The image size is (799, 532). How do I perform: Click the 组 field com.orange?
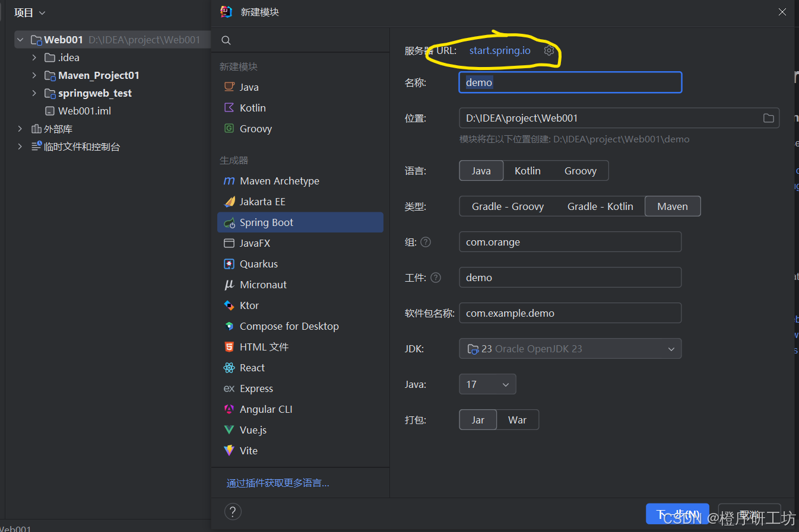(x=570, y=242)
